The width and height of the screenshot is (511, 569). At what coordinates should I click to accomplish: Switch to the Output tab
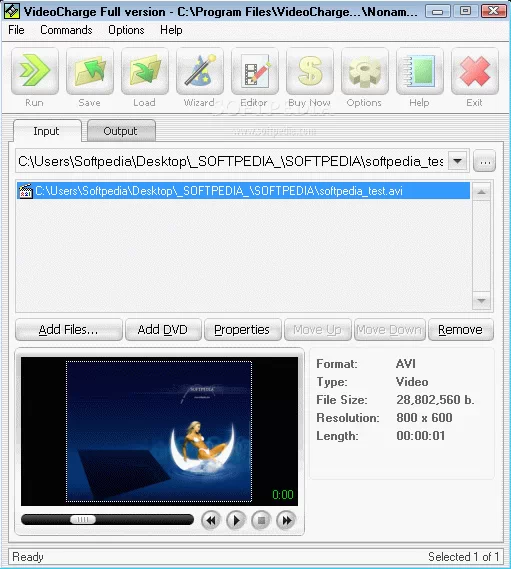coord(121,131)
